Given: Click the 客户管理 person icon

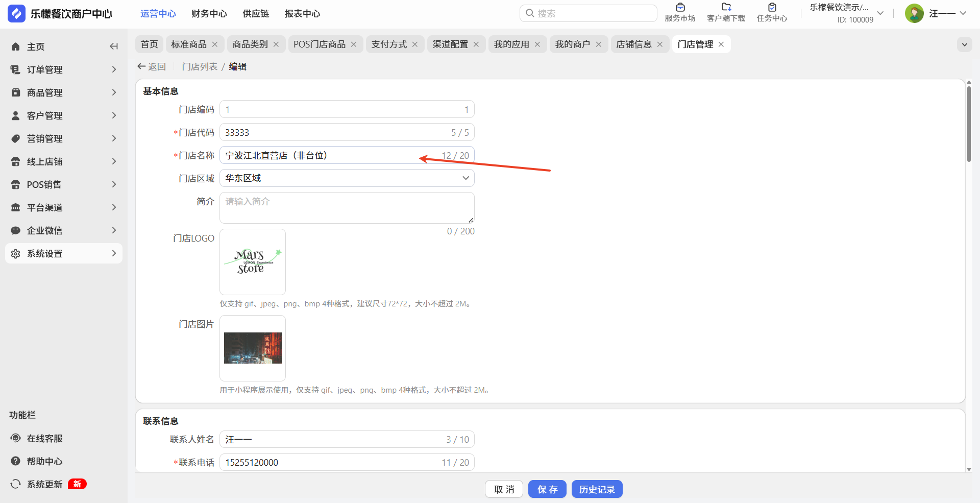Looking at the screenshot, I should pos(16,115).
